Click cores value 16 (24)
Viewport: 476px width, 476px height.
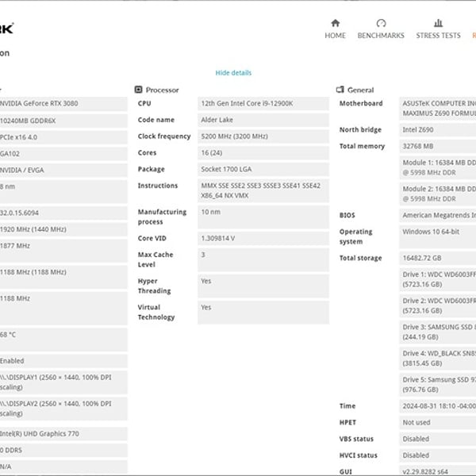tap(263, 152)
